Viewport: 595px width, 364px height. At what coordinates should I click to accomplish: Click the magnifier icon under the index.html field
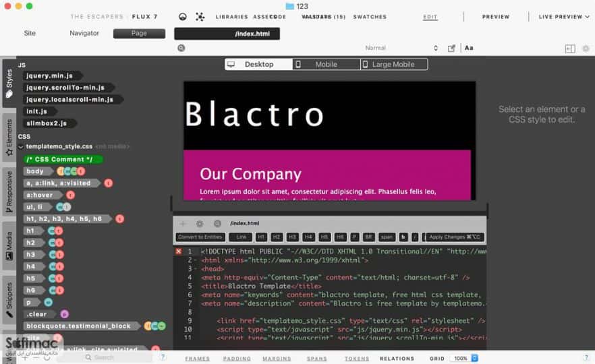coord(181,48)
